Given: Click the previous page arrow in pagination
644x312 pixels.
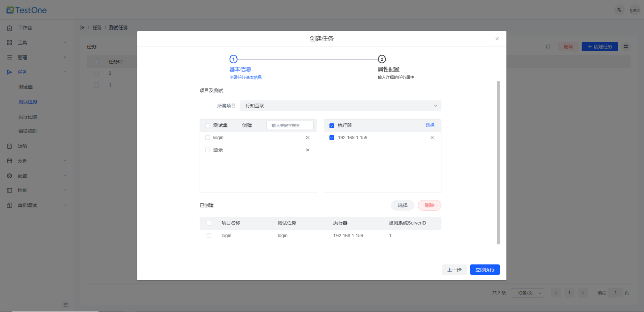Looking at the screenshot, I should point(556,293).
